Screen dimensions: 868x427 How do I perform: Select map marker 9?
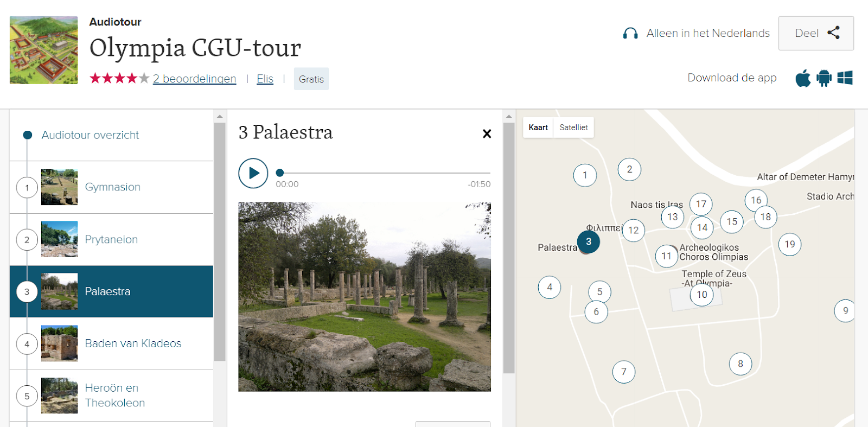(x=845, y=311)
